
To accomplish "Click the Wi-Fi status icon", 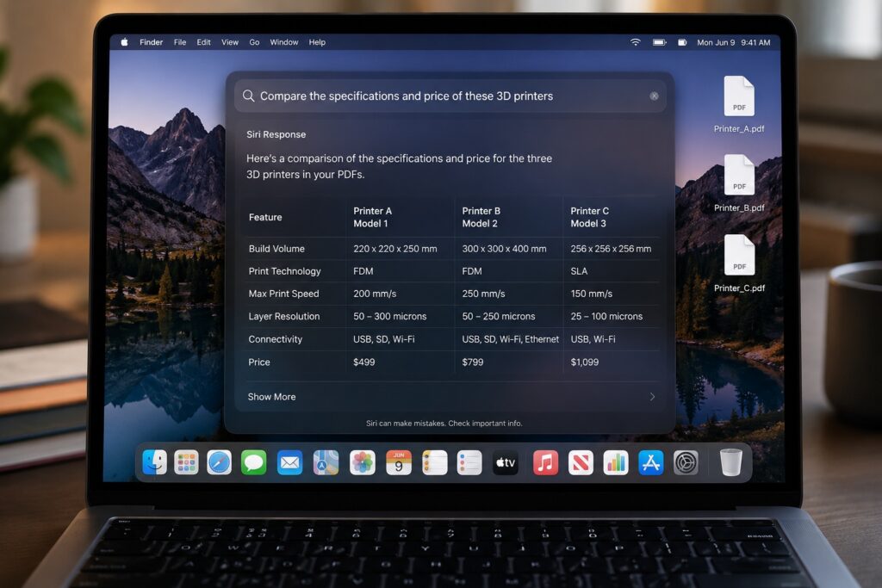I will (x=635, y=42).
